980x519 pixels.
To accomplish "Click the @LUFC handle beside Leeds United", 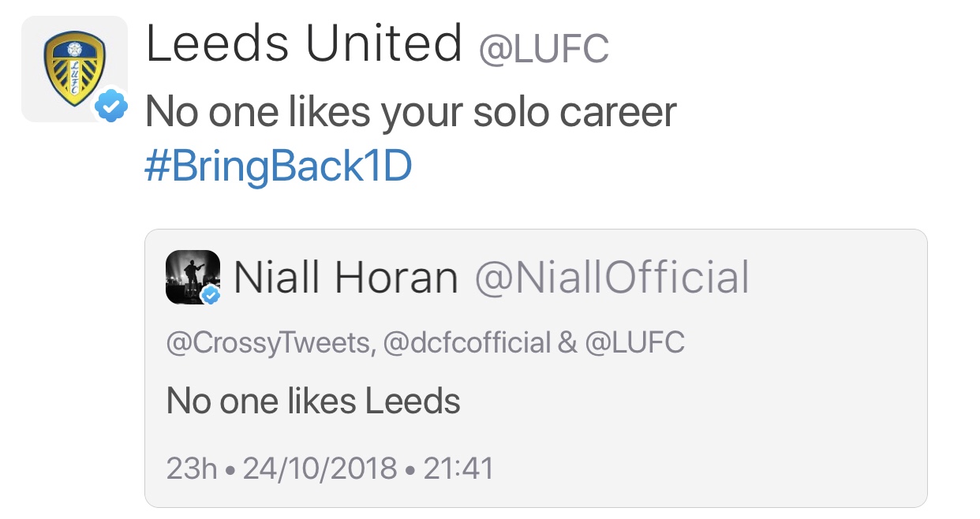I will tap(544, 49).
